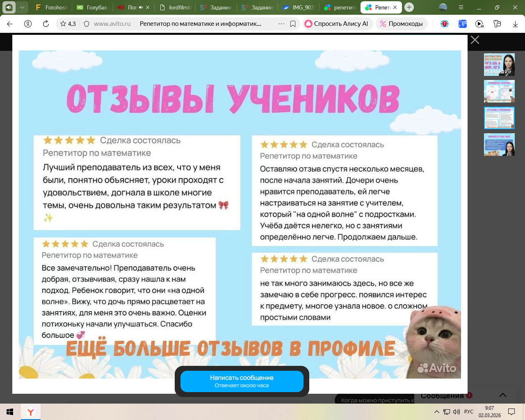525x420 pixels.
Task: Open the Промокоды button
Action: click(402, 24)
